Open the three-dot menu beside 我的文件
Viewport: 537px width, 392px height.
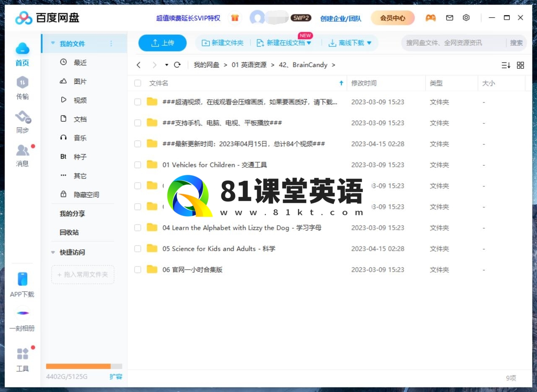tap(111, 44)
